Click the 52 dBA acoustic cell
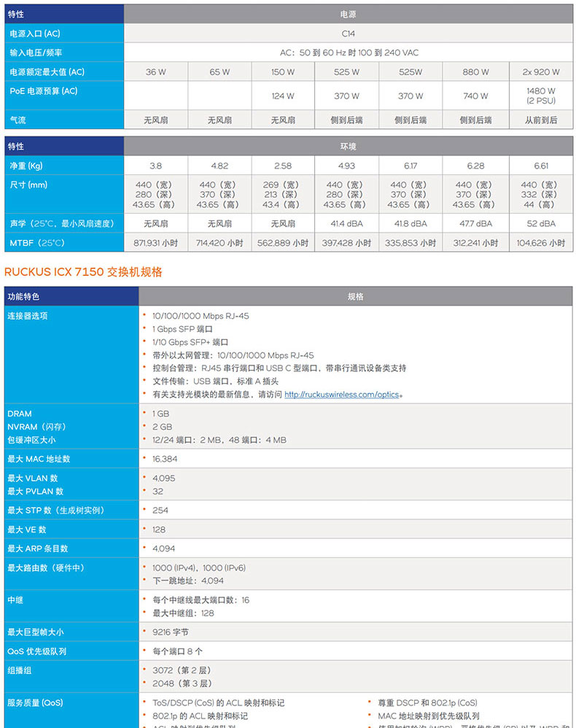This screenshot has height=728, width=576. pyautogui.click(x=541, y=224)
